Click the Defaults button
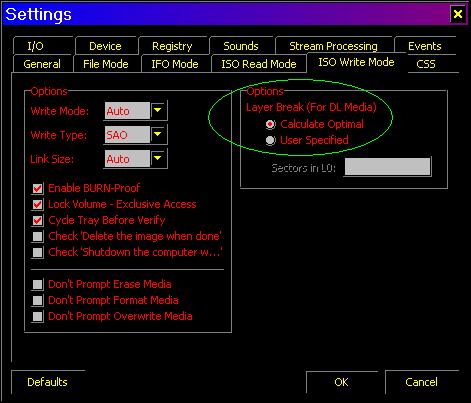 point(47,382)
